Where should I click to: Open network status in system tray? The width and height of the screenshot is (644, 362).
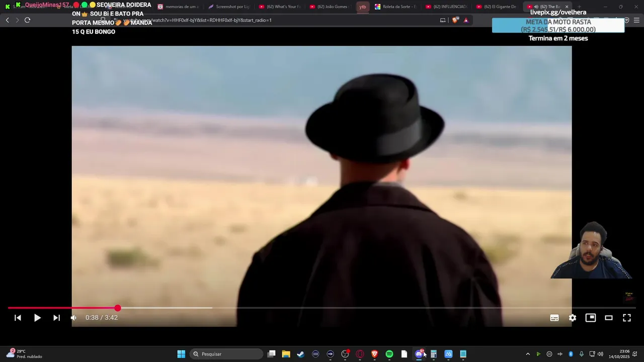click(x=592, y=354)
